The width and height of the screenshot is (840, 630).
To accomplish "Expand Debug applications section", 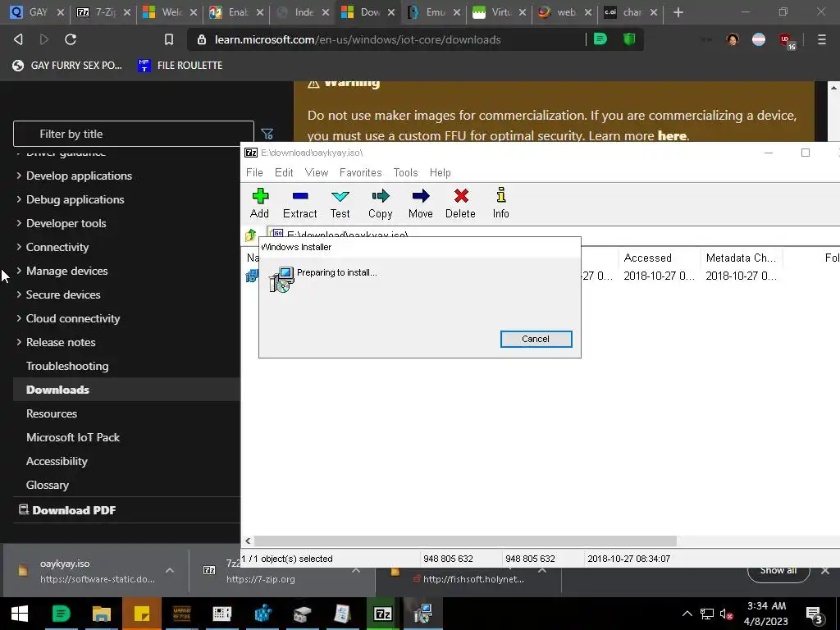I will coord(75,199).
